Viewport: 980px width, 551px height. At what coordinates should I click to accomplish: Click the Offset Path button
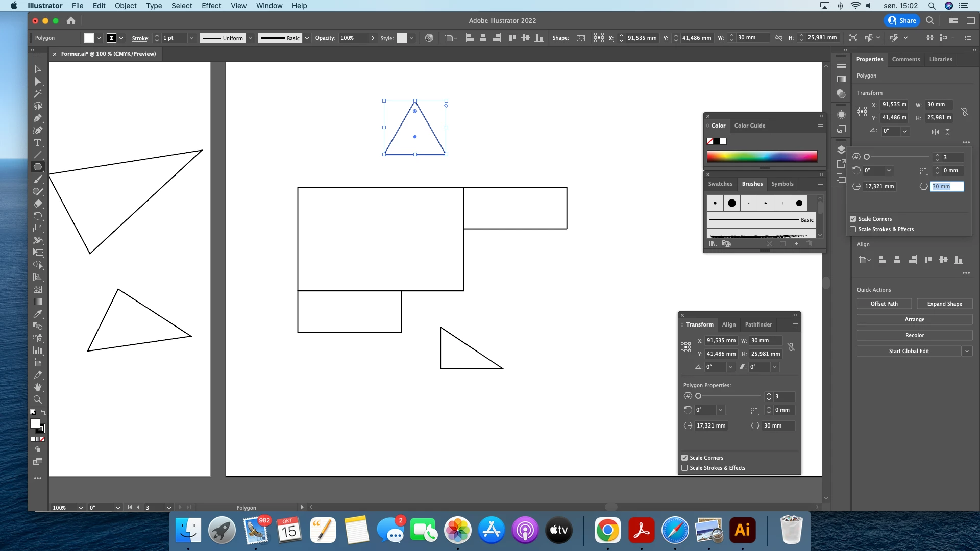[884, 304]
